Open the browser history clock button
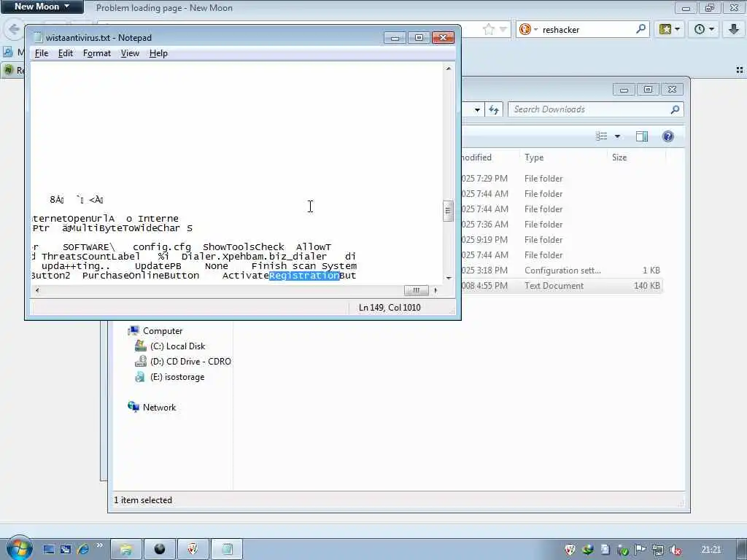 [x=704, y=29]
